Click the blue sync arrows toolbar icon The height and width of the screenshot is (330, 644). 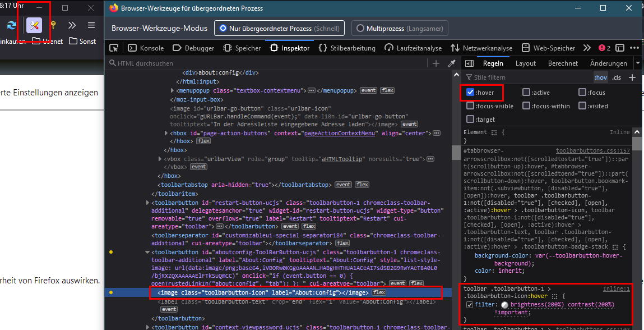click(x=11, y=25)
